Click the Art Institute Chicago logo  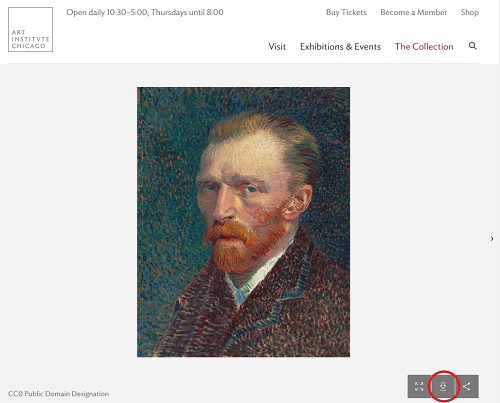(x=30, y=30)
